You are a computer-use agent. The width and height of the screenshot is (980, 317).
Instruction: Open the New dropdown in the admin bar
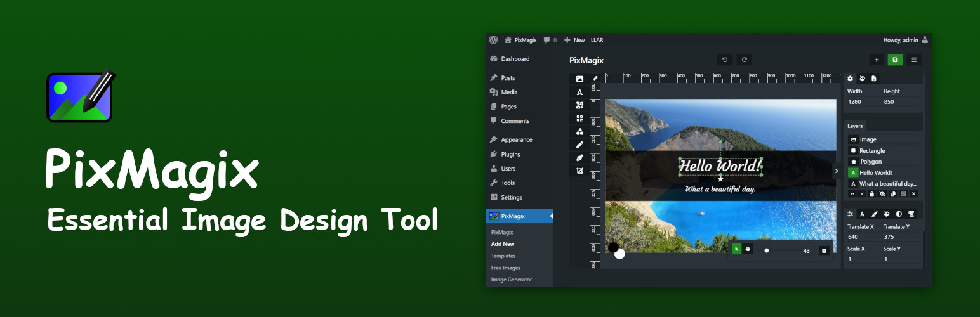[x=574, y=40]
